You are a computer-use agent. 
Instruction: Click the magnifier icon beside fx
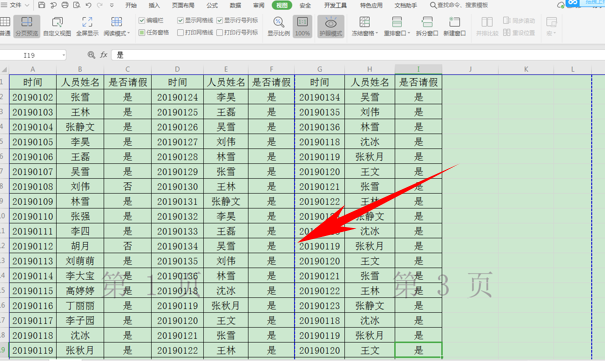point(91,55)
